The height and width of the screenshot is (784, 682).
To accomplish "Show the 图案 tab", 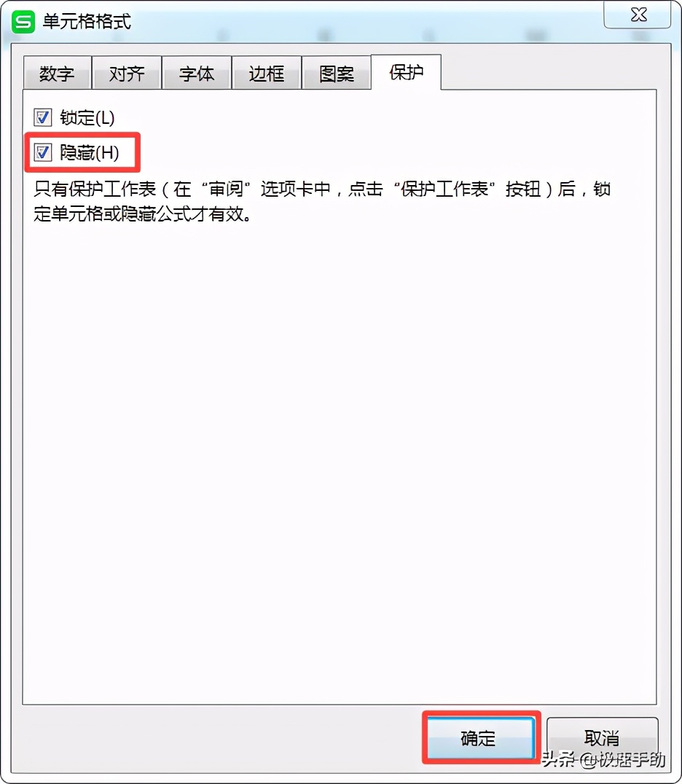I will [x=337, y=73].
